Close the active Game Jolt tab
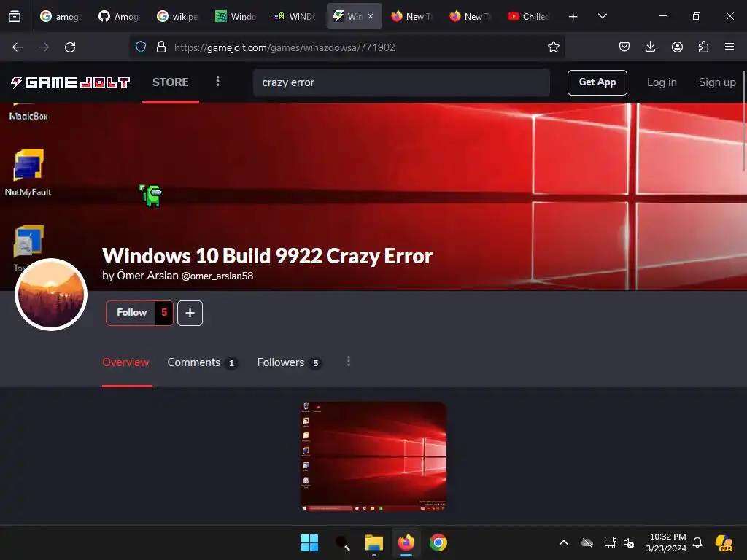 (371, 16)
